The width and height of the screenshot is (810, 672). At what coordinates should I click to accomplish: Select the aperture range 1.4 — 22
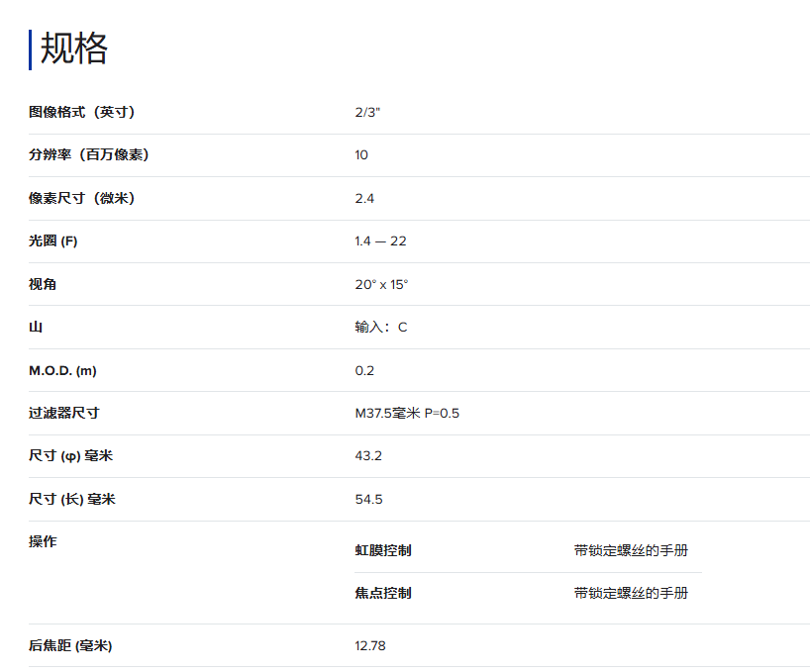pyautogui.click(x=380, y=241)
